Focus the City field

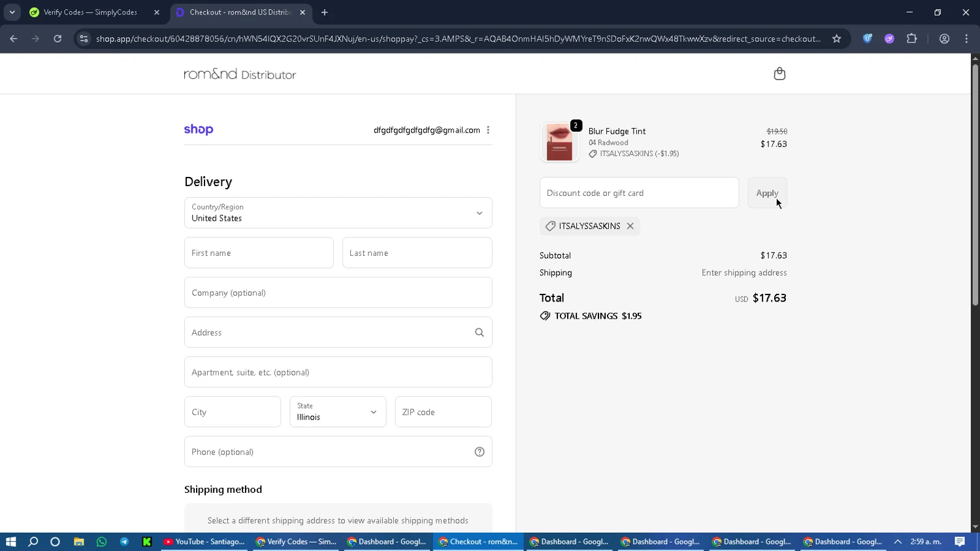click(x=233, y=412)
